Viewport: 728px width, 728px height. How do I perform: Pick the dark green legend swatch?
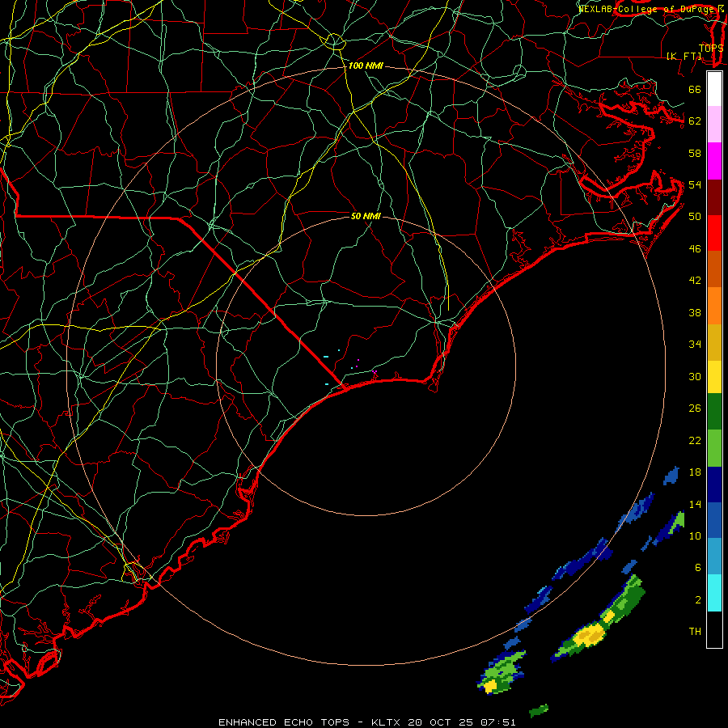pyautogui.click(x=714, y=412)
